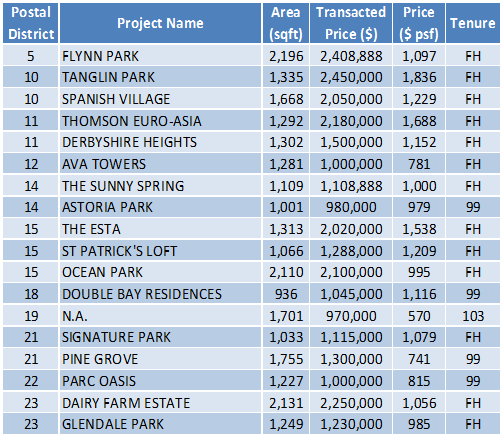Click Flynn Park's postal district 5
This screenshot has width=502, height=437.
[x=31, y=56]
